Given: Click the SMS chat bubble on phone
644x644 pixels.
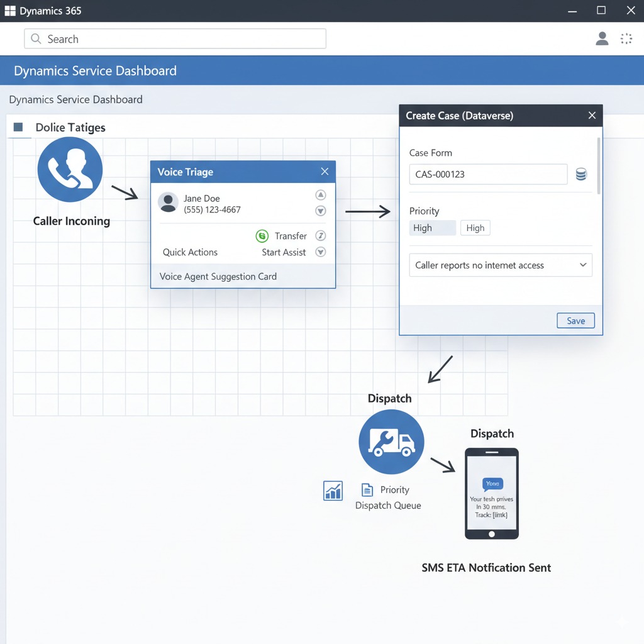Looking at the screenshot, I should (x=492, y=484).
